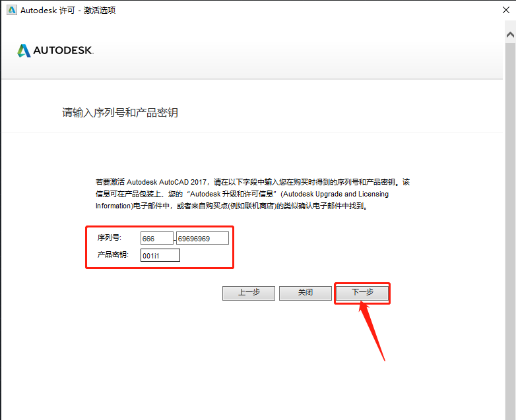Click the heading 请输入序列号和产品密钥
516x420 pixels.
point(120,113)
